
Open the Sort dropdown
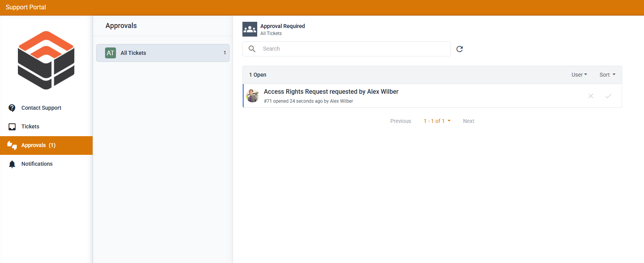607,75
